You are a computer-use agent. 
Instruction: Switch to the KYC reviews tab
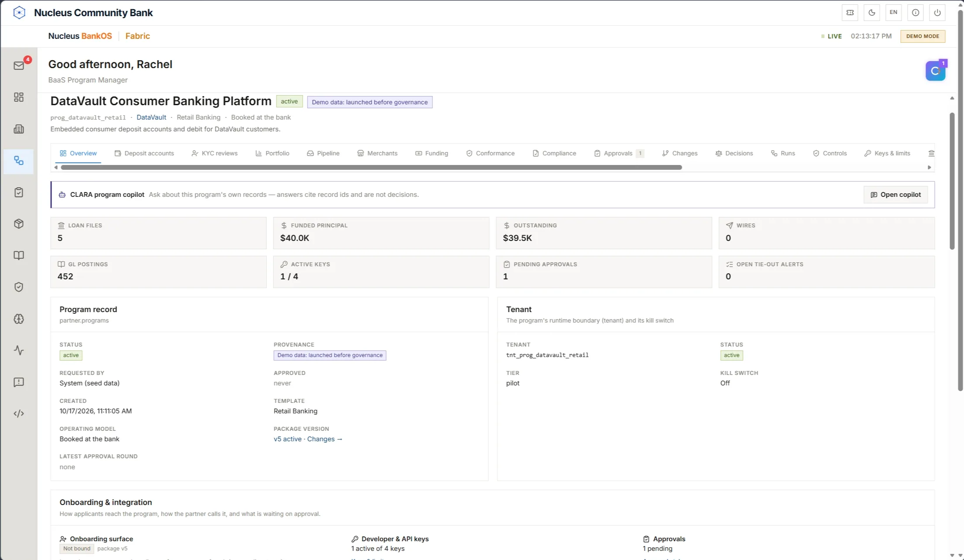tap(214, 153)
